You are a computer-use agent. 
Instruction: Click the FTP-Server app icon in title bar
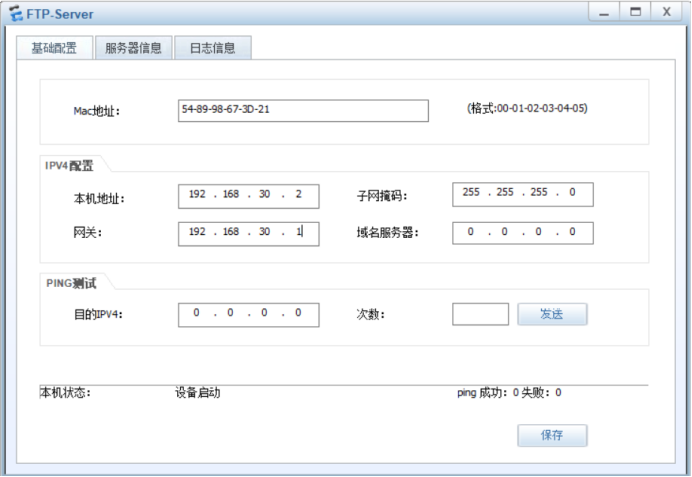click(x=16, y=14)
